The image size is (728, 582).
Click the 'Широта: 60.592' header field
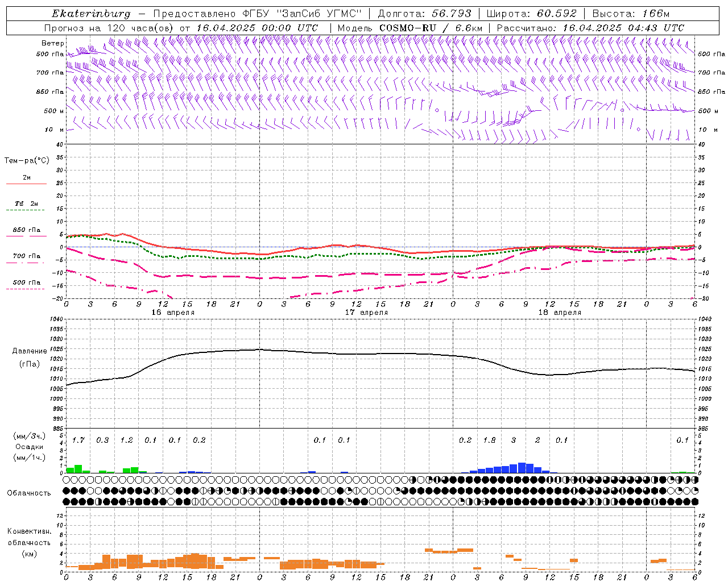531,14
